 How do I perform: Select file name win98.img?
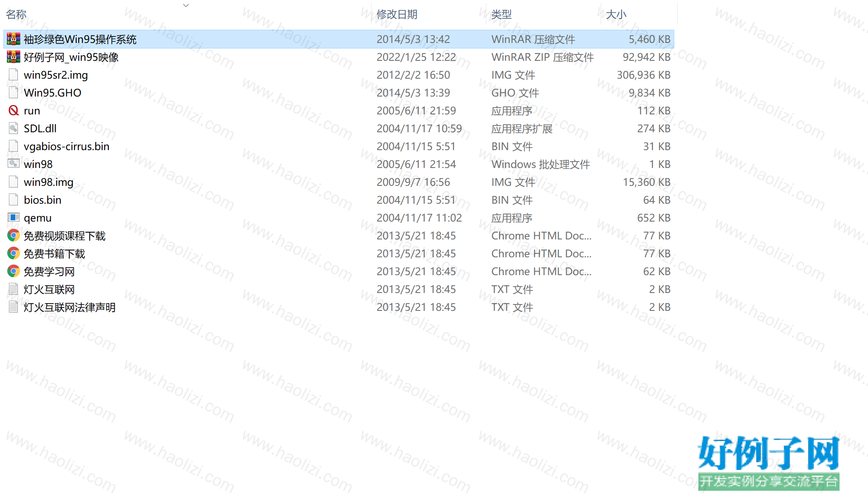(x=48, y=182)
